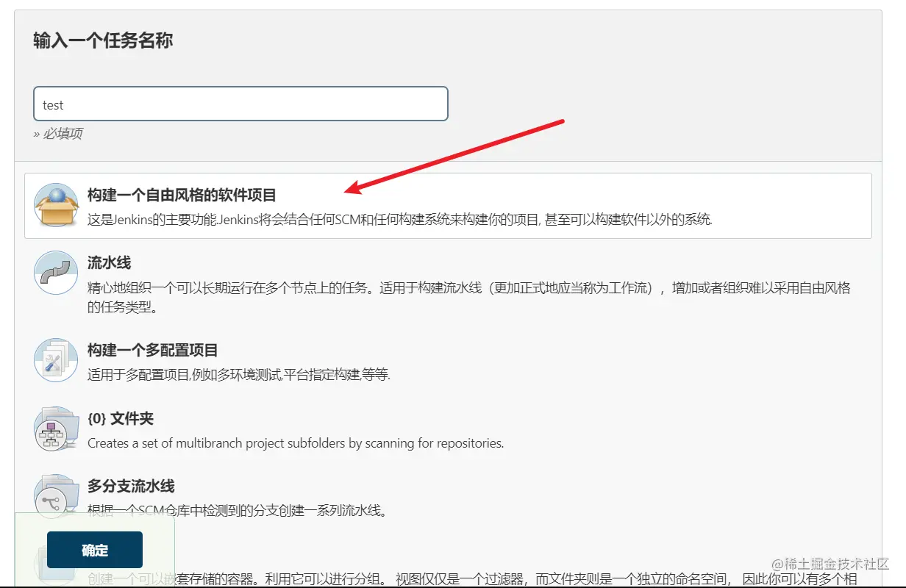Select the pipeline pipe icon
This screenshot has height=588, width=906.
(56, 273)
